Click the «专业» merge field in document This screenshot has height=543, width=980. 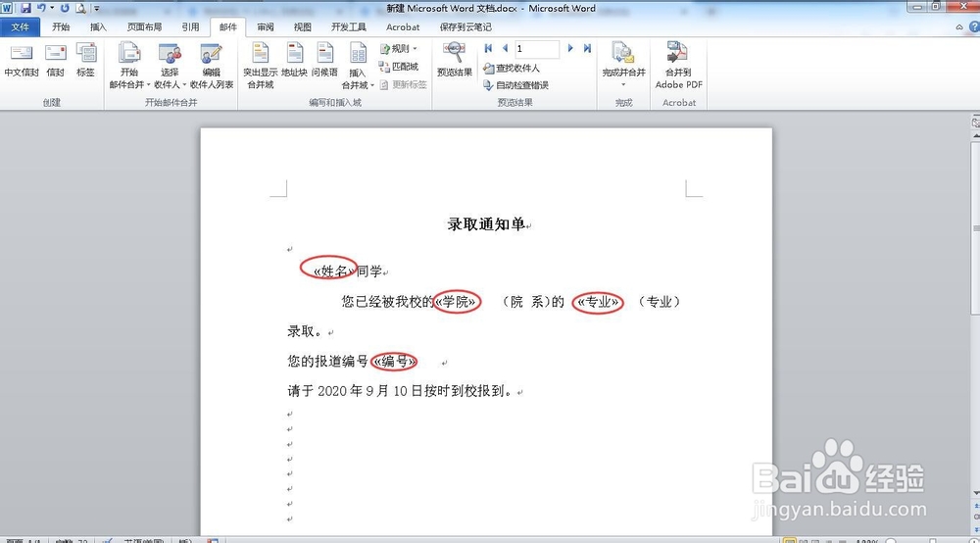[598, 303]
